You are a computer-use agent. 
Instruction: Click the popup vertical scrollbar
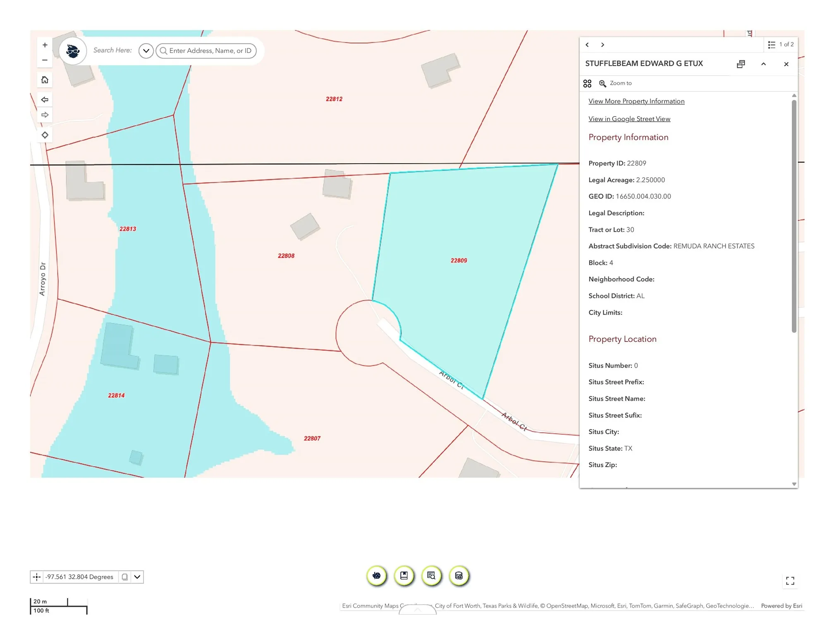794,216
